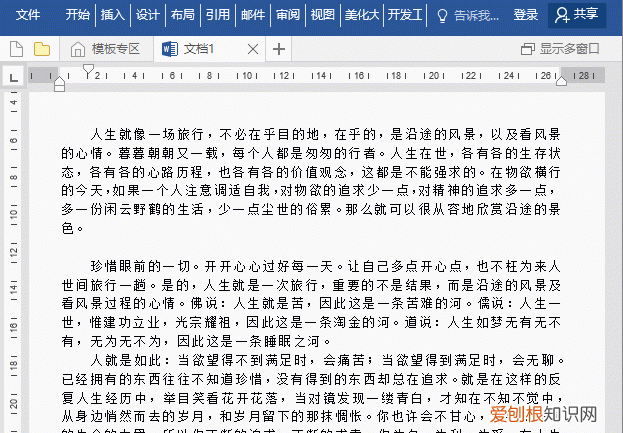Click the paragraph starting 珍惜眼前的一切
Viewport: 623px width, 433px height.
coord(311,303)
